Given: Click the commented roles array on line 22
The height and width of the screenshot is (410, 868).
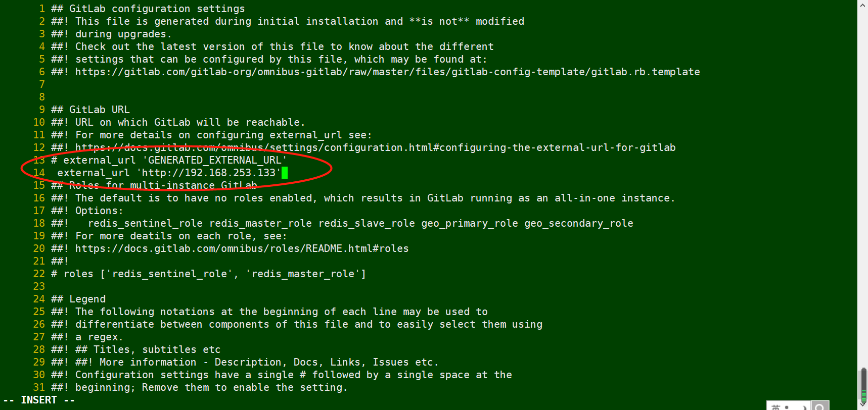Looking at the screenshot, I should 208,274.
